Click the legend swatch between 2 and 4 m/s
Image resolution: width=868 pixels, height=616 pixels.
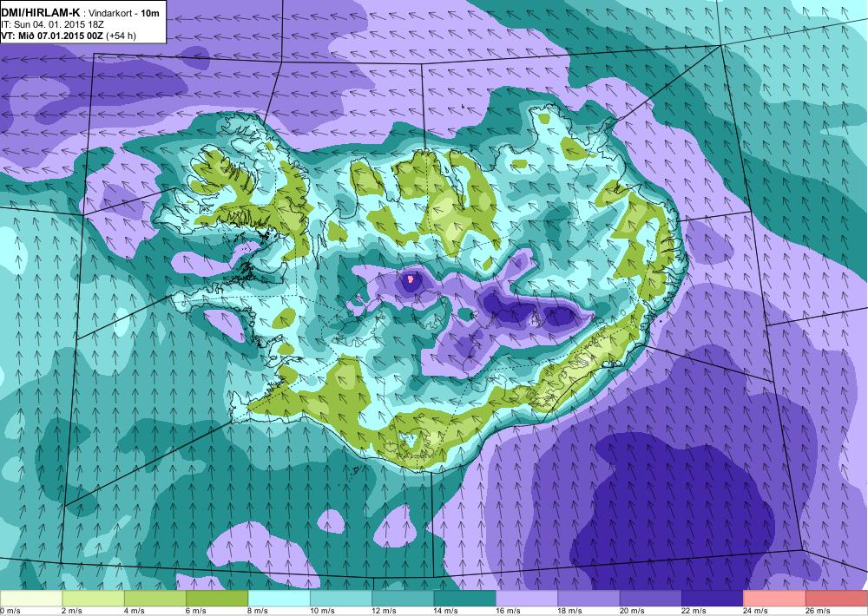[93, 599]
